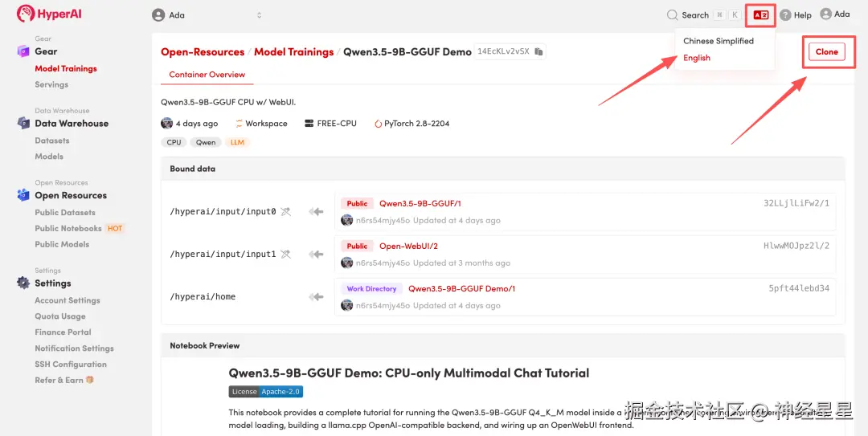868x436 pixels.
Task: Click the HOT badge on Public Notebooks
Action: (x=115, y=229)
